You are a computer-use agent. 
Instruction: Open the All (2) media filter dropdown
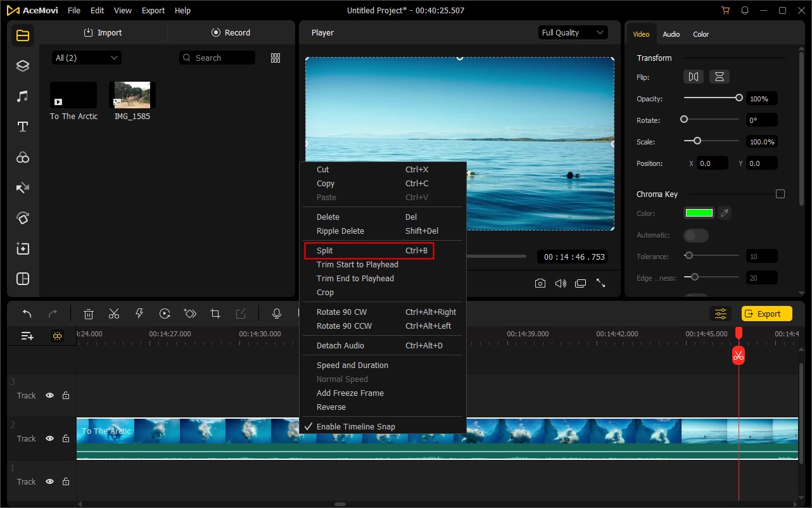[x=86, y=57]
